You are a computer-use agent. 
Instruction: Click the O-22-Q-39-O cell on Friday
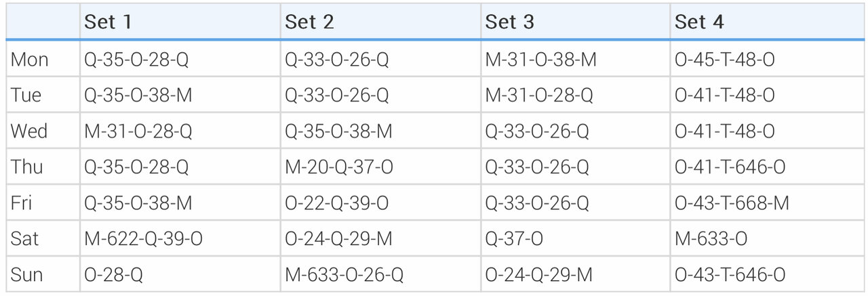point(336,203)
